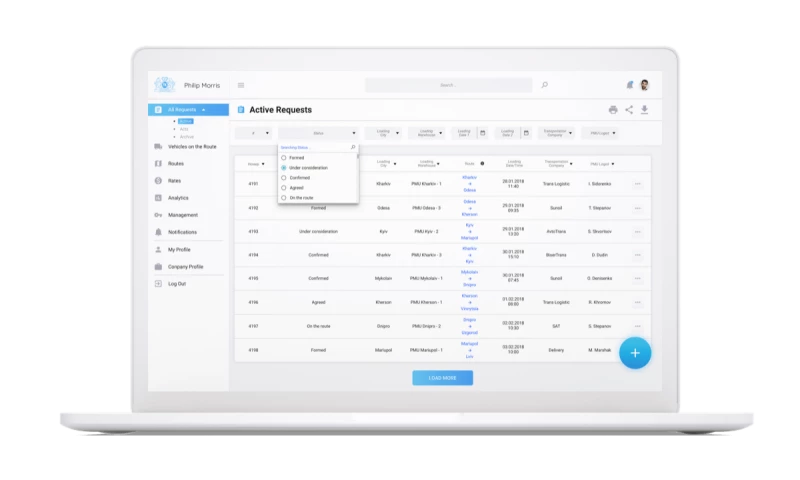Open more options for request 4191
800x480 pixels.
637,184
